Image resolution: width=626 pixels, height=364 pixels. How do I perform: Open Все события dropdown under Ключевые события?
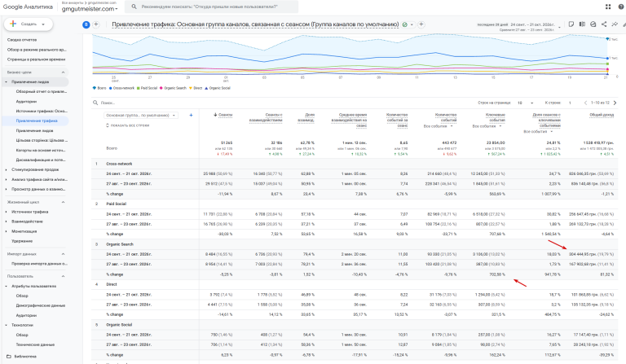[x=487, y=126]
